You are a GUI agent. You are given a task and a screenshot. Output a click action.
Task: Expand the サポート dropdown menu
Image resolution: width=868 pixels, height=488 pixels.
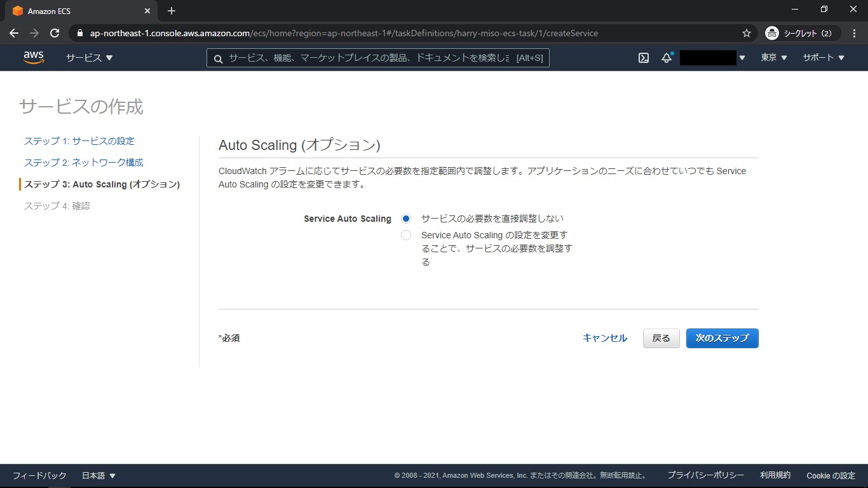point(824,58)
